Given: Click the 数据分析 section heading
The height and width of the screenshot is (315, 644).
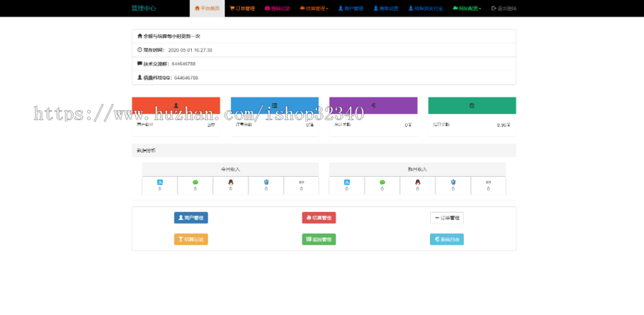Looking at the screenshot, I should click(x=146, y=151).
